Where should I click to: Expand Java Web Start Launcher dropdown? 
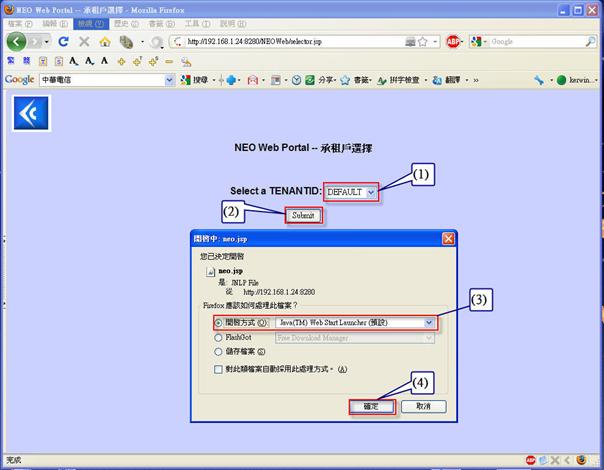[430, 323]
